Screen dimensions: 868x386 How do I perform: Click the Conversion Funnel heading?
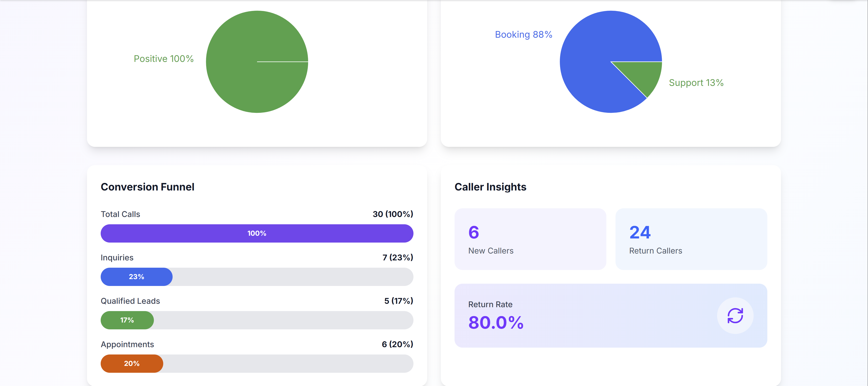[x=147, y=187]
